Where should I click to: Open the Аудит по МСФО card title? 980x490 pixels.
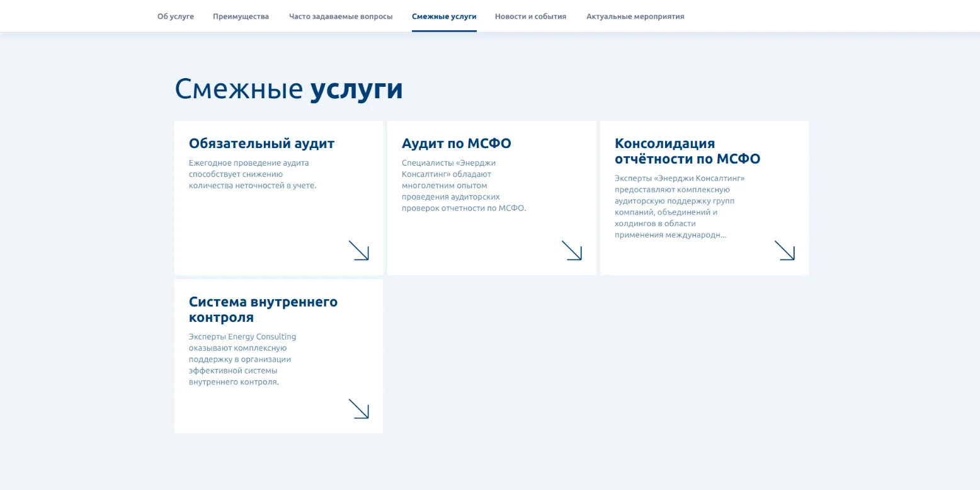click(x=457, y=144)
